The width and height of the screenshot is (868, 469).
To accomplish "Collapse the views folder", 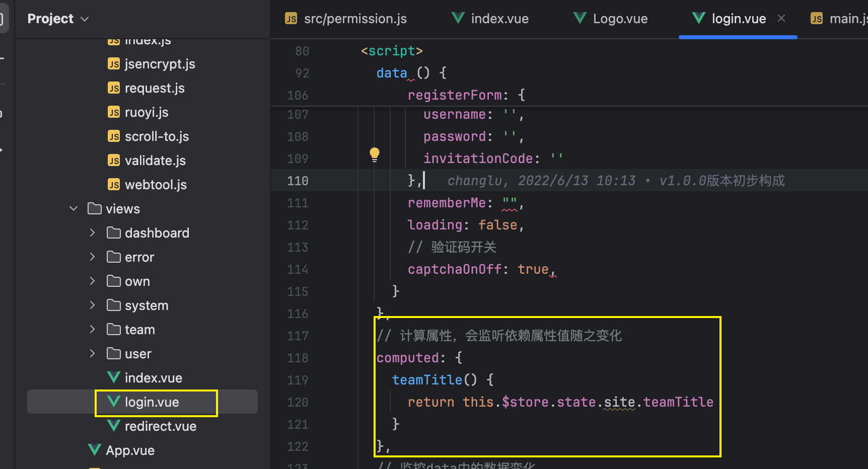I will (74, 208).
